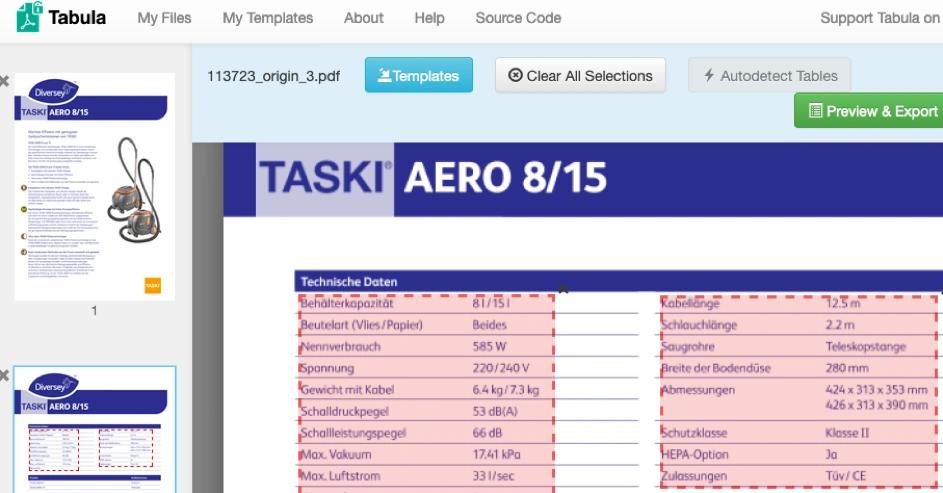
Task: Click the 'HEPA-Option' row label
Action: (x=695, y=455)
